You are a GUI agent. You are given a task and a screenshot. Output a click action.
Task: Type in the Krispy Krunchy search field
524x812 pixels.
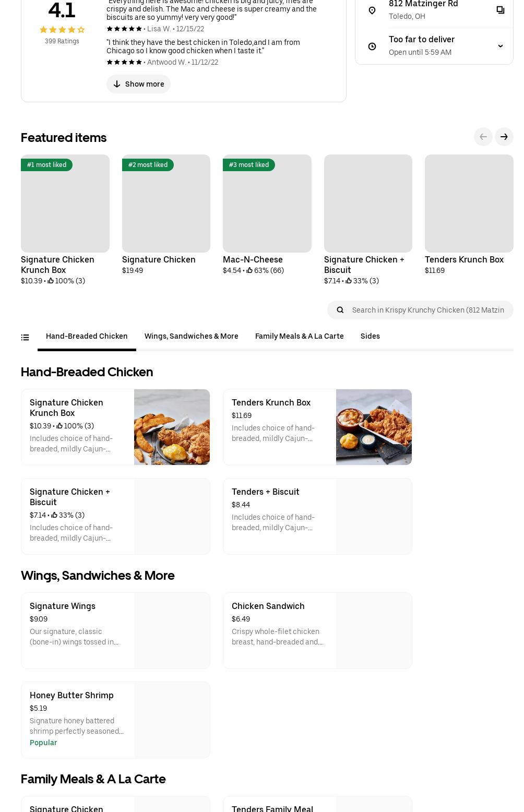[428, 310]
